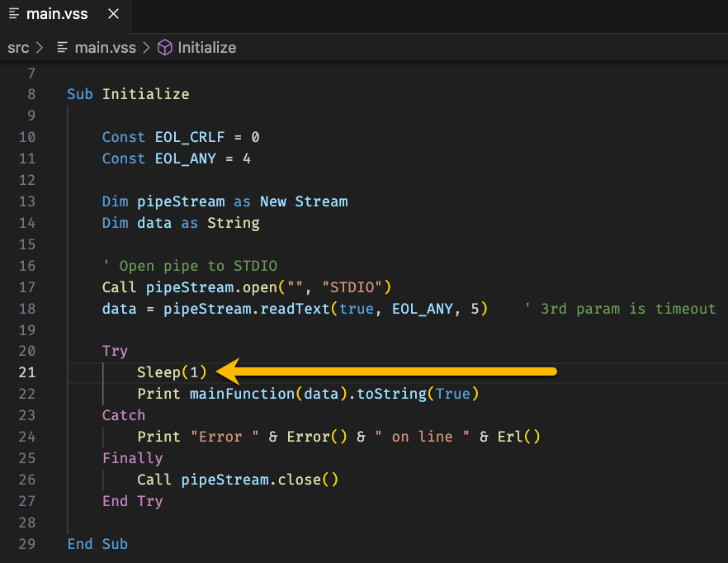Click the EOL_ANY constant declaration
The image size is (728, 563).
coord(177,158)
